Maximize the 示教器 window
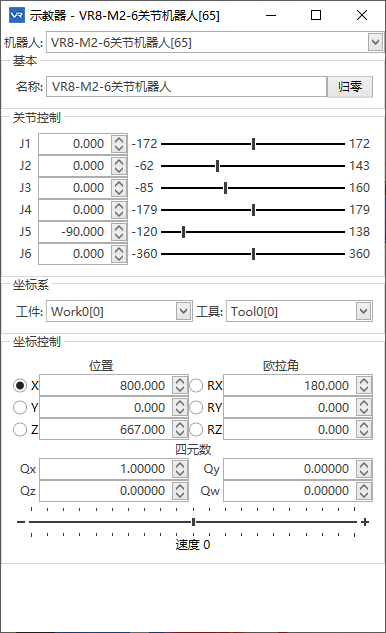This screenshot has width=386, height=633. tap(316, 15)
